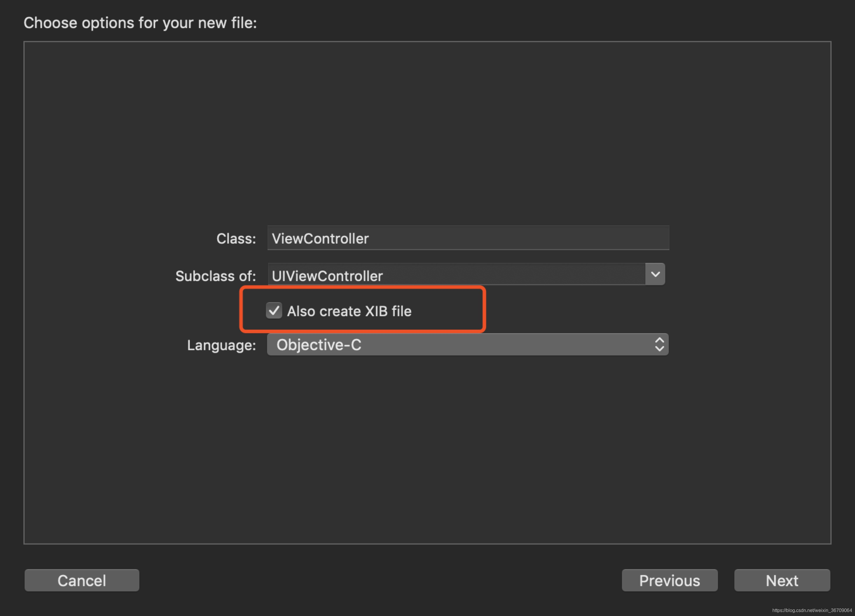This screenshot has height=616, width=855.
Task: Click the Also create XIB file label
Action: 349,312
